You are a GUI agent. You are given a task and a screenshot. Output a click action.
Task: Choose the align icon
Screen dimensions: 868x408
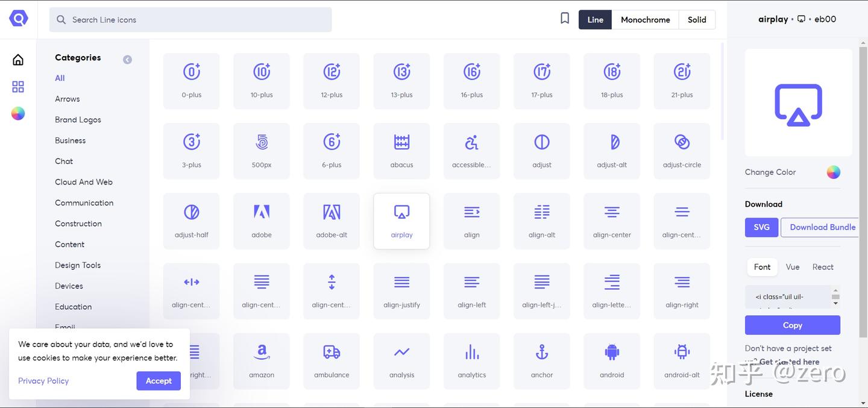(471, 221)
